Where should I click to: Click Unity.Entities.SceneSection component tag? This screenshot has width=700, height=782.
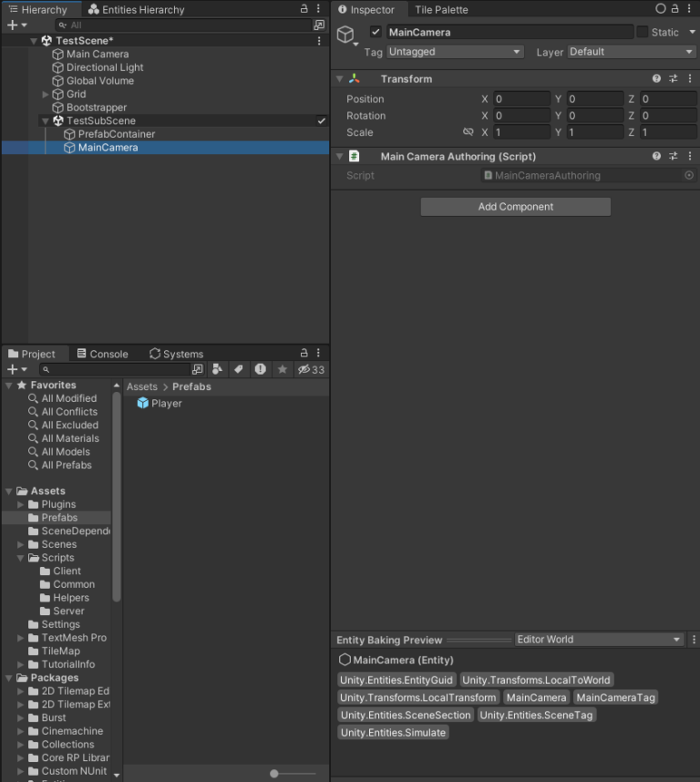point(406,715)
